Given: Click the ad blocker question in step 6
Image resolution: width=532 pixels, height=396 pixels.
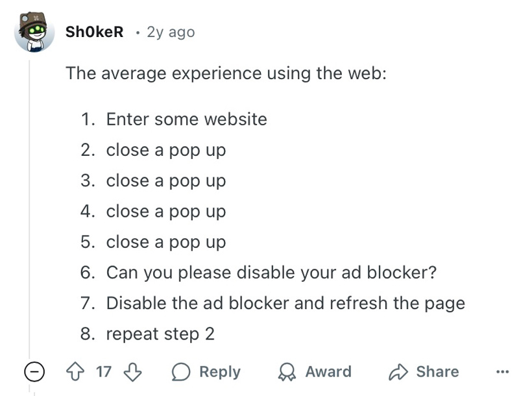Looking at the screenshot, I should [x=272, y=273].
